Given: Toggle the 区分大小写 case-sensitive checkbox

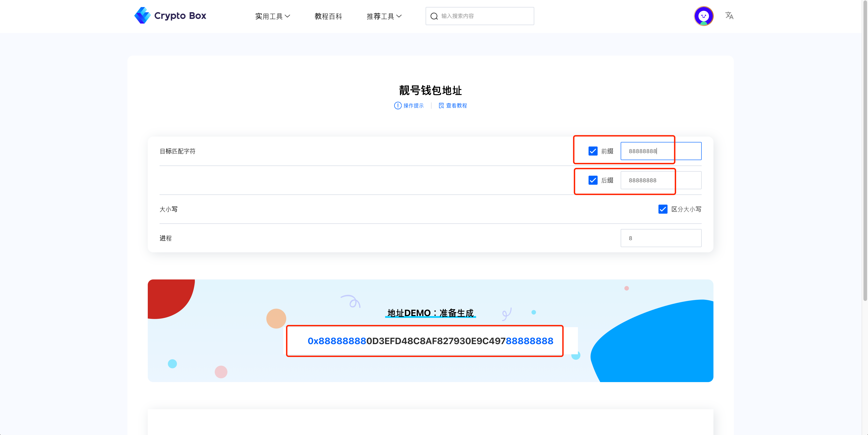Looking at the screenshot, I should (663, 209).
